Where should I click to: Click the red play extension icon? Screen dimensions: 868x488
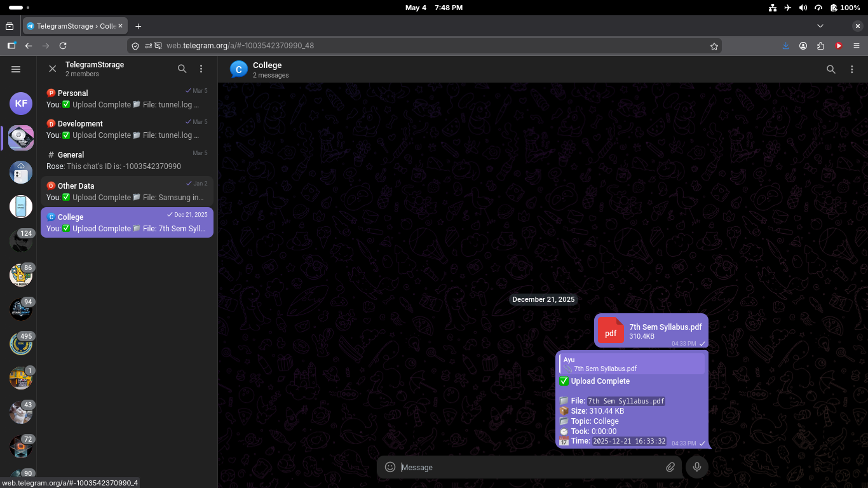click(839, 46)
